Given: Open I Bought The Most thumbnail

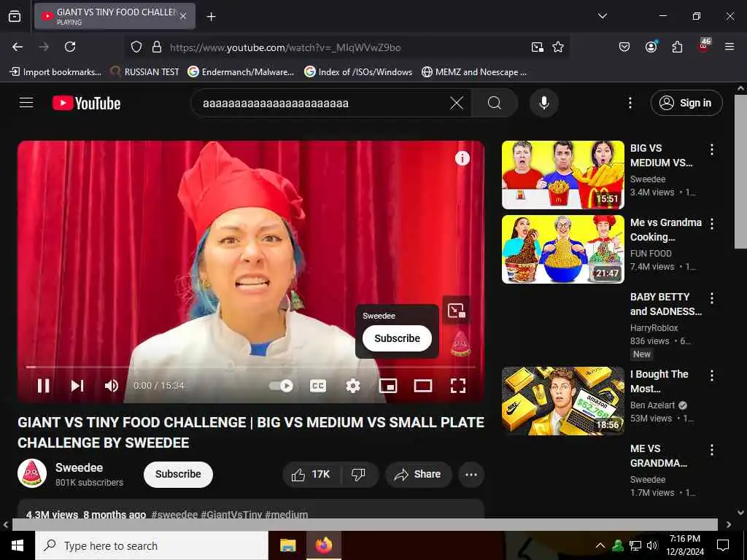Looking at the screenshot, I should pos(562,400).
